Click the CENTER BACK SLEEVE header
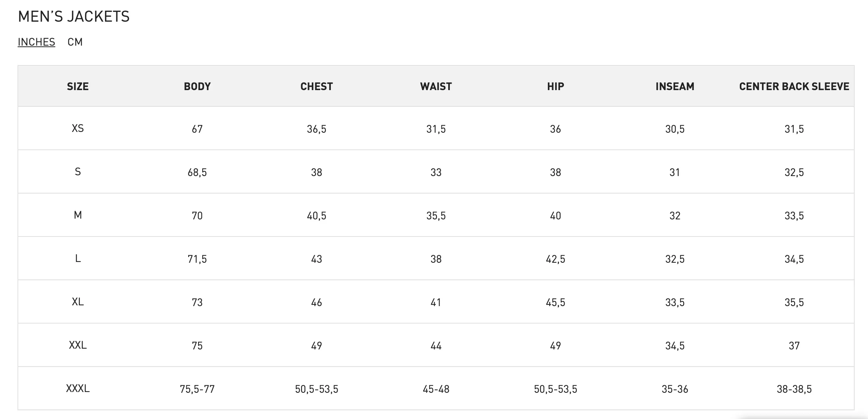 coord(794,86)
